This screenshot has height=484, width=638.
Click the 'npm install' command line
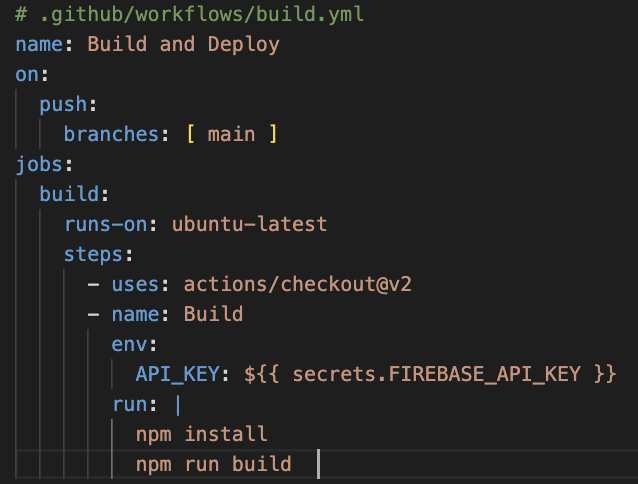(x=202, y=434)
